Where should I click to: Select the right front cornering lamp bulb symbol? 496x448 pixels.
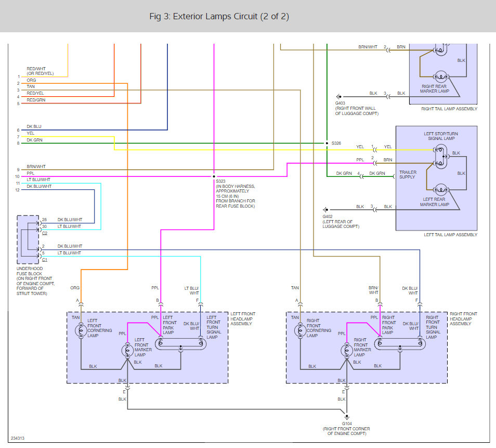[300, 331]
